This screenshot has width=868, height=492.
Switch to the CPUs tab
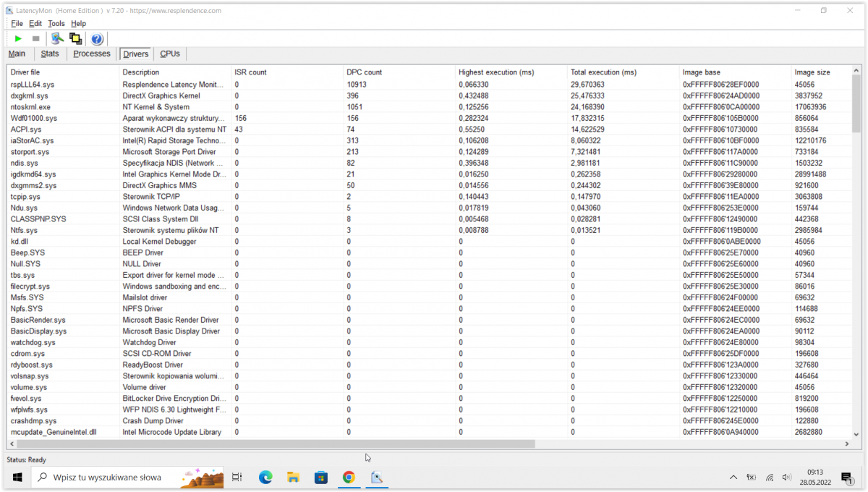(x=170, y=54)
